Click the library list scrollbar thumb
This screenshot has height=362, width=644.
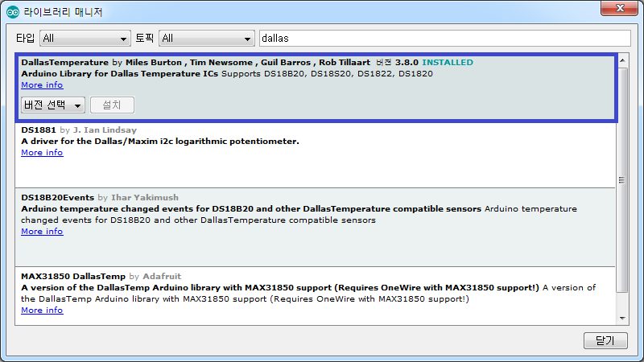point(623,179)
